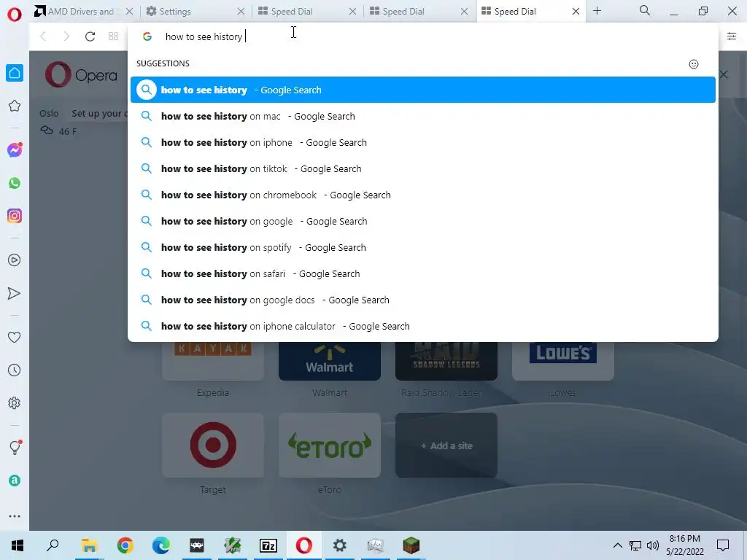Go back to the previous page
The height and width of the screenshot is (560, 747).
pyautogui.click(x=43, y=36)
